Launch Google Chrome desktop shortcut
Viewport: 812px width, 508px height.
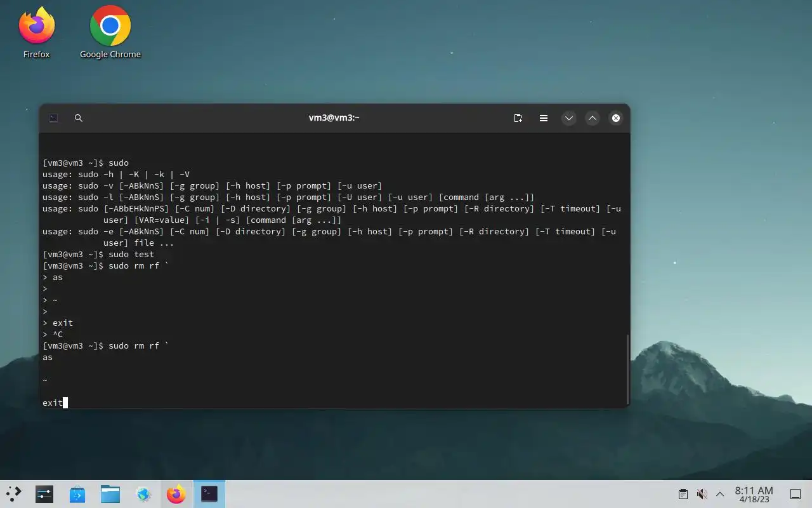pyautogui.click(x=110, y=33)
